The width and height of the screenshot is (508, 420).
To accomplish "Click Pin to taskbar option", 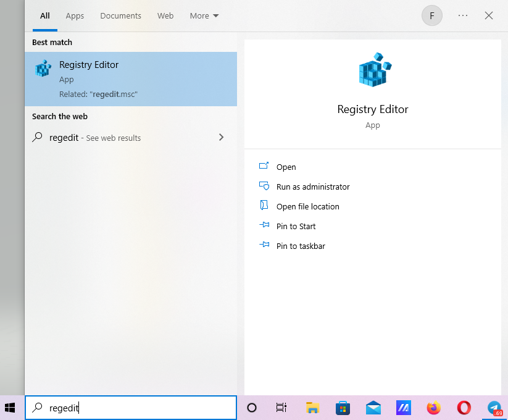I will [x=300, y=246].
